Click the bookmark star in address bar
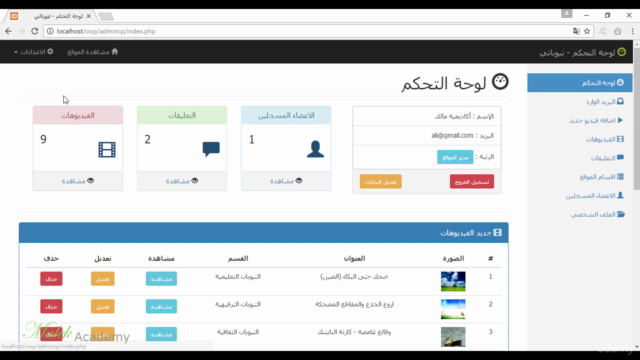640x360 pixels. [x=587, y=31]
